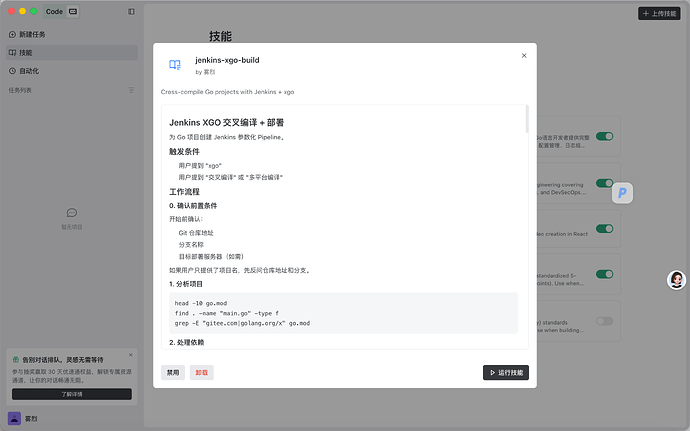Click the 2. 处理依赖 heading

coord(187,342)
